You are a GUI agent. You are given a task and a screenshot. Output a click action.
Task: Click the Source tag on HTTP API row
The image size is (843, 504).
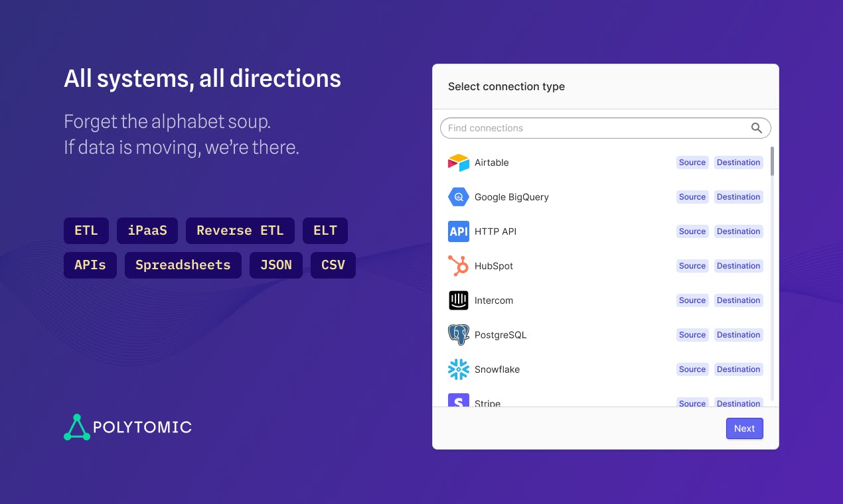click(x=692, y=231)
